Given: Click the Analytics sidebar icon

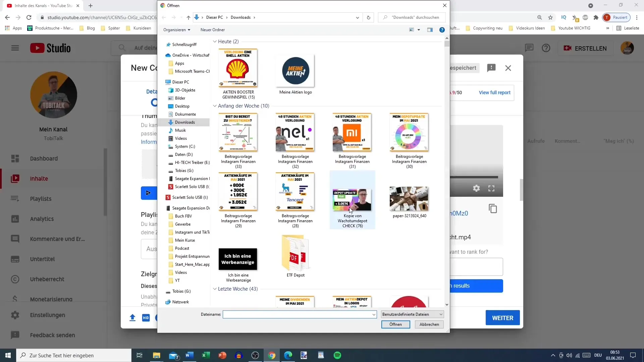Looking at the screenshot, I should [15, 218].
